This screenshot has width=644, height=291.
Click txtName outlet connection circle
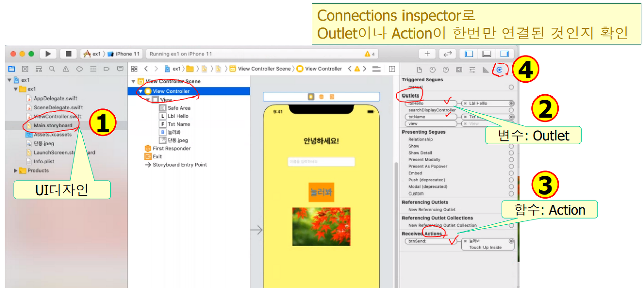pos(511,117)
